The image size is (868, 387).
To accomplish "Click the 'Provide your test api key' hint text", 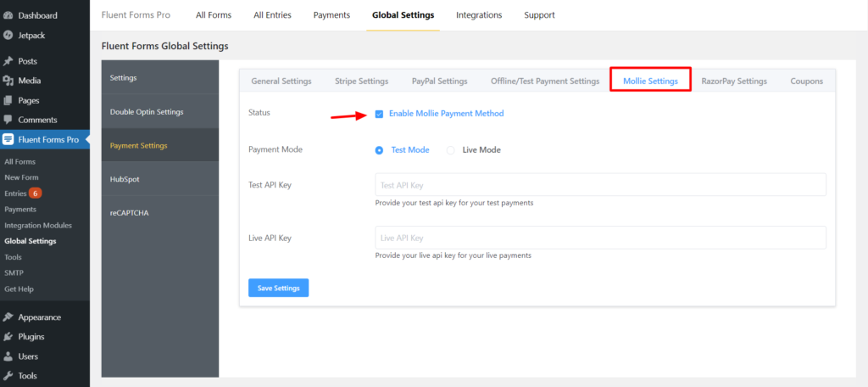I will [454, 203].
